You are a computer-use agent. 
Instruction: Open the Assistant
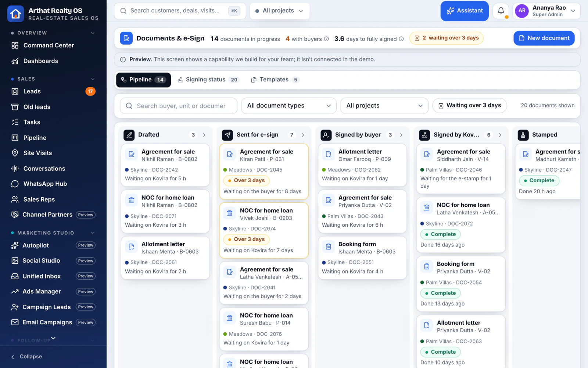(x=465, y=11)
